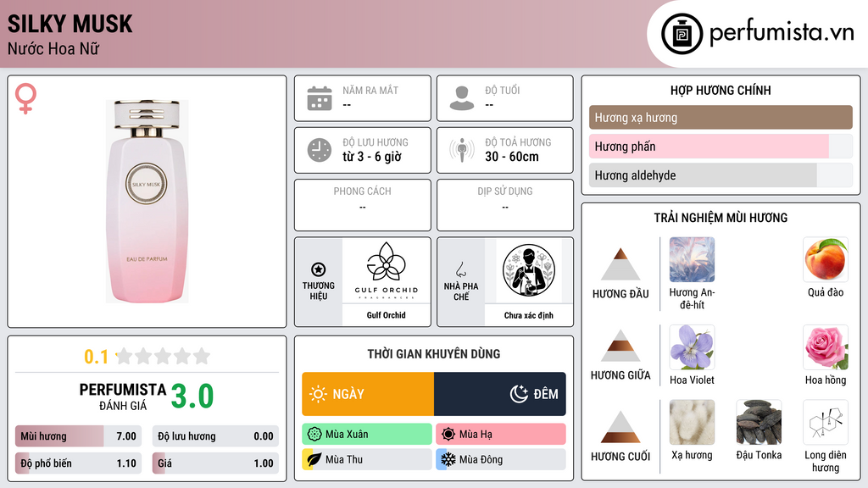868x488 pixels.
Task: Select the Ngày daytime block
Action: [x=368, y=394]
